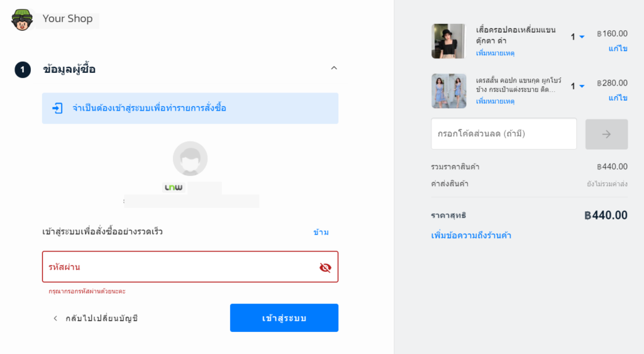Viewport: 644px width, 354px height.
Task: Collapse the ข้อมูลผู้ซื้อ section
Action: (x=334, y=68)
